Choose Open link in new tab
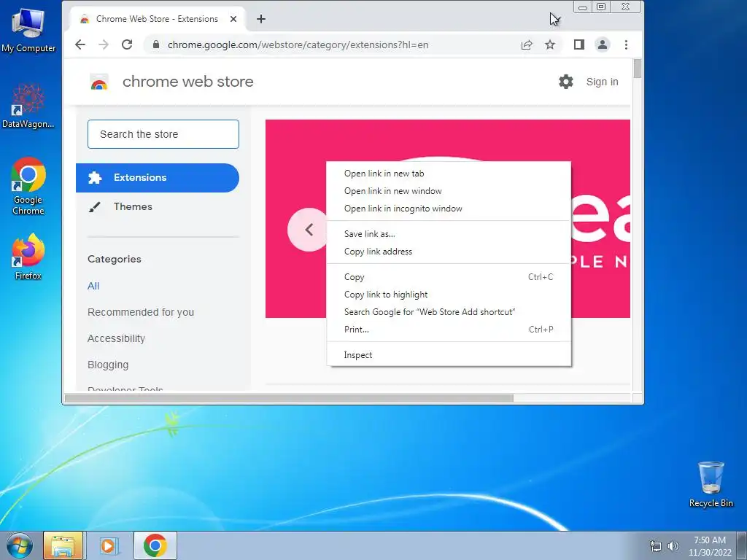 [449, 174]
